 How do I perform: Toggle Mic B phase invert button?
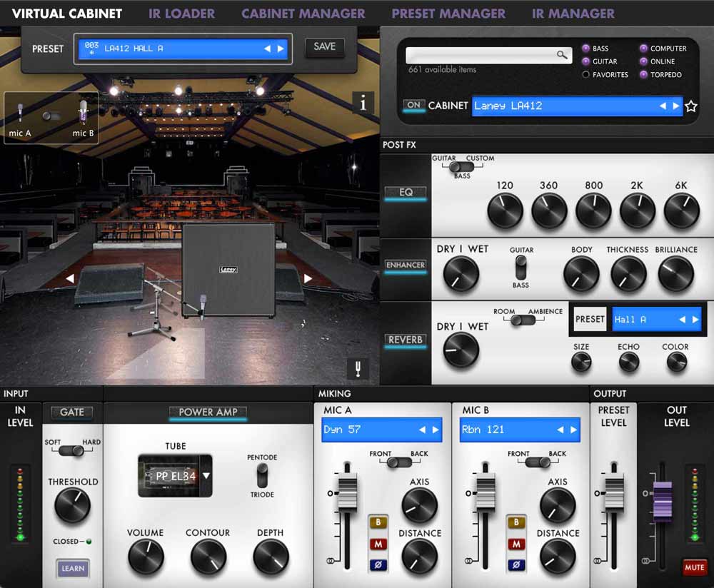[x=516, y=564]
